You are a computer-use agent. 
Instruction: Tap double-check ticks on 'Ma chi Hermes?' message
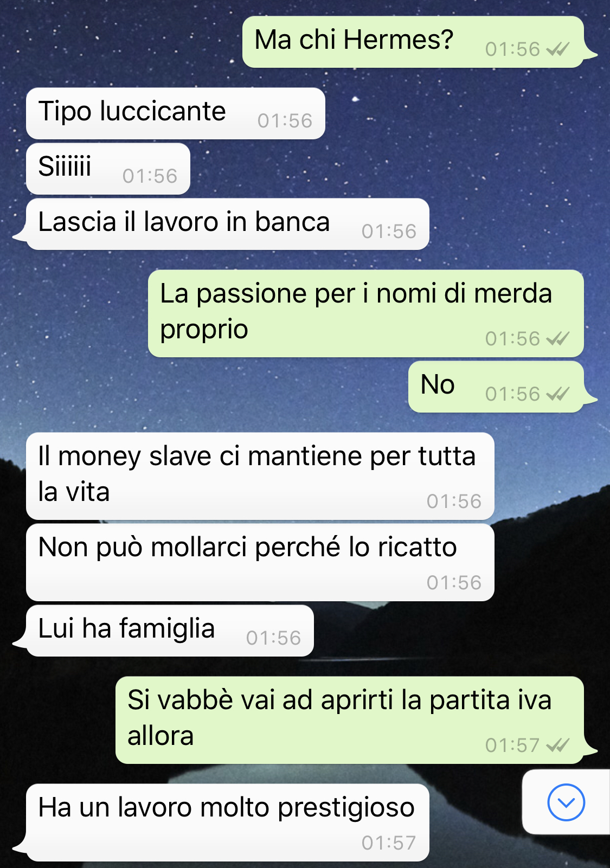coord(558,50)
